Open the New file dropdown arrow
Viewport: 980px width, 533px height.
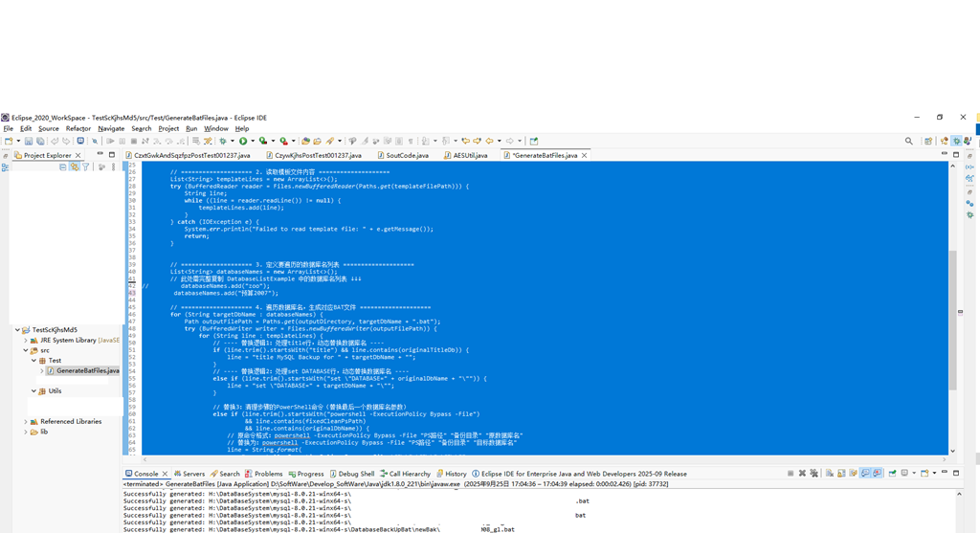click(x=18, y=141)
